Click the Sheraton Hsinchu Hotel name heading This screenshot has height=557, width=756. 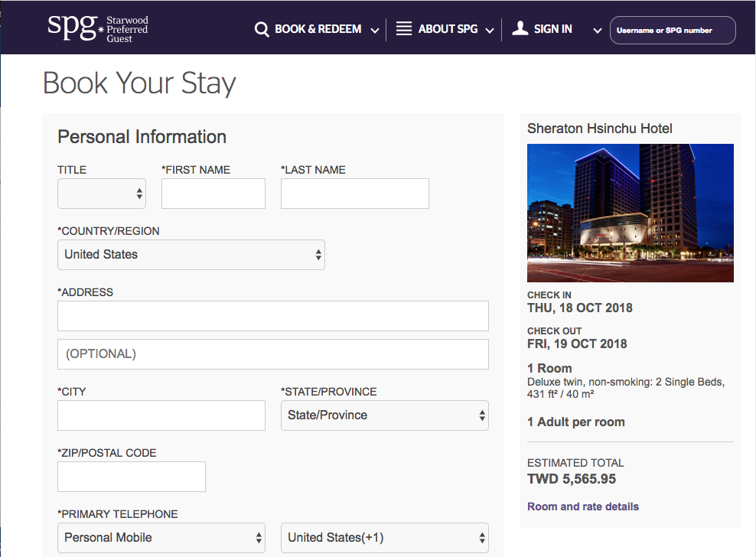(x=599, y=129)
